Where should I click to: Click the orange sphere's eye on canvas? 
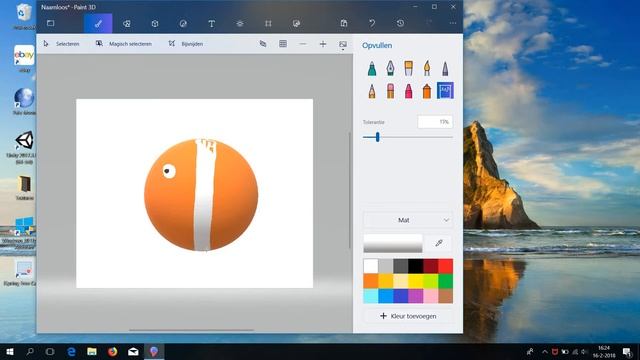click(169, 171)
